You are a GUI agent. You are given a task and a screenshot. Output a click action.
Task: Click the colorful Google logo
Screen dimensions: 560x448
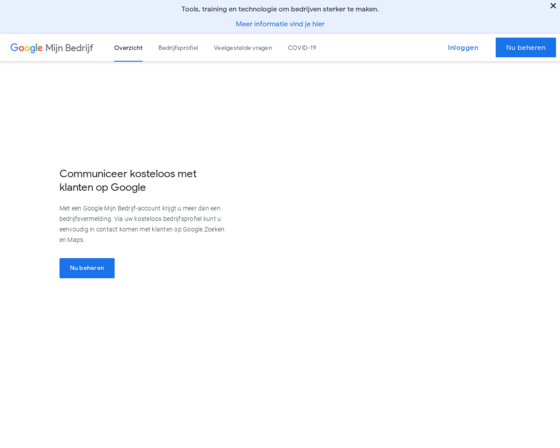click(x=26, y=48)
